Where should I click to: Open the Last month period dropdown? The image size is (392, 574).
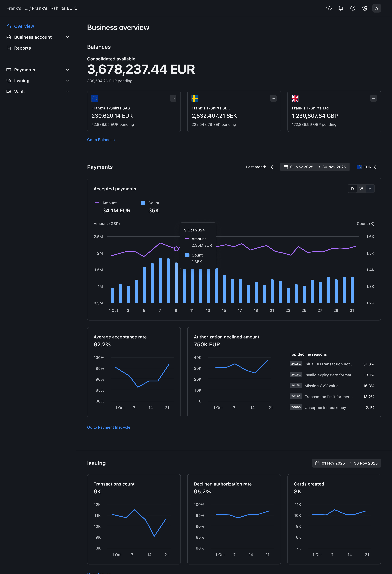tap(260, 167)
